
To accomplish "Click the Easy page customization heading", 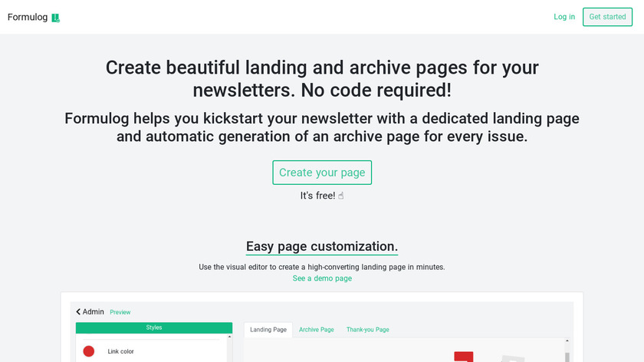I will point(322,246).
